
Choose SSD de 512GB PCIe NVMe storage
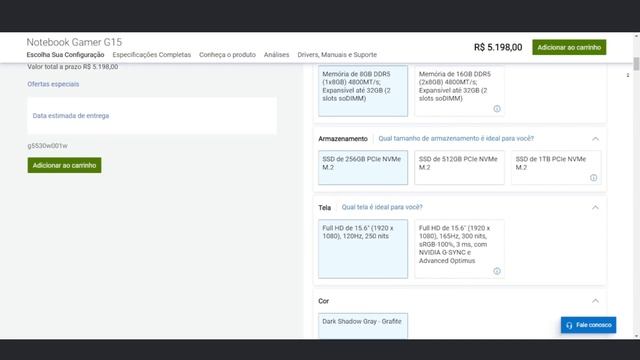pyautogui.click(x=459, y=167)
